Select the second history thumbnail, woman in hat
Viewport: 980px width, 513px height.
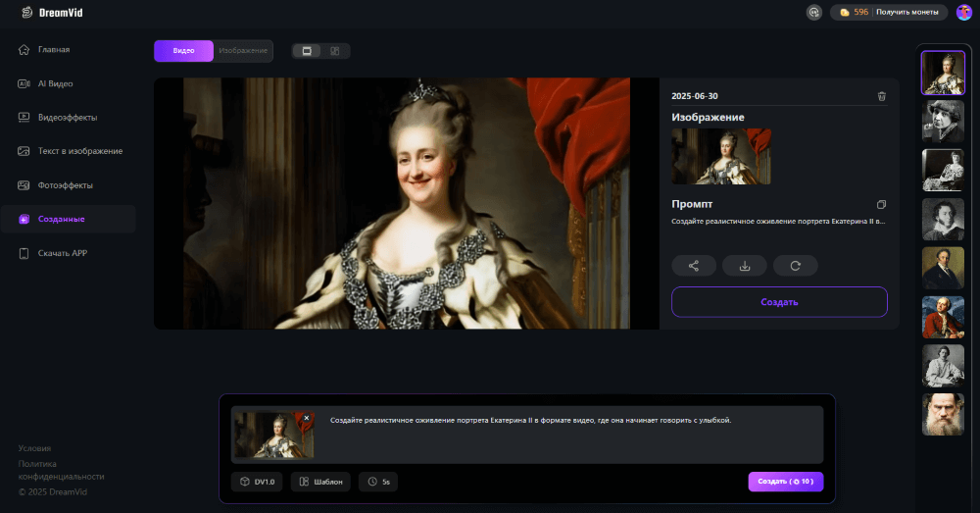coord(943,122)
